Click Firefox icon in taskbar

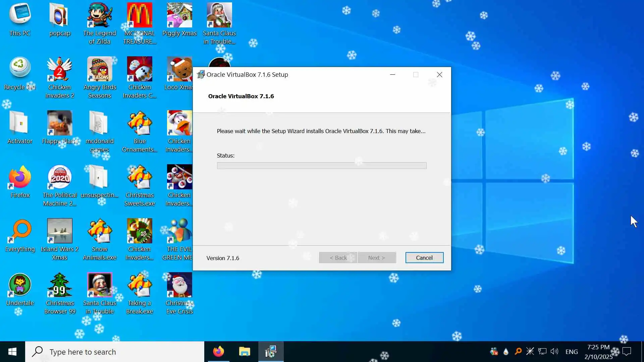218,352
